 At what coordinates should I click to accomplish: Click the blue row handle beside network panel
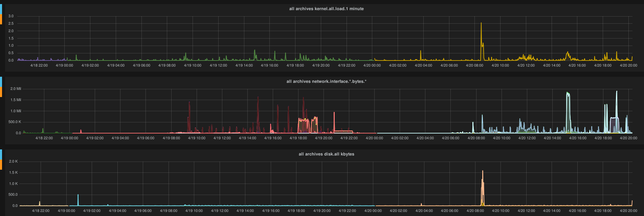pos(1,82)
